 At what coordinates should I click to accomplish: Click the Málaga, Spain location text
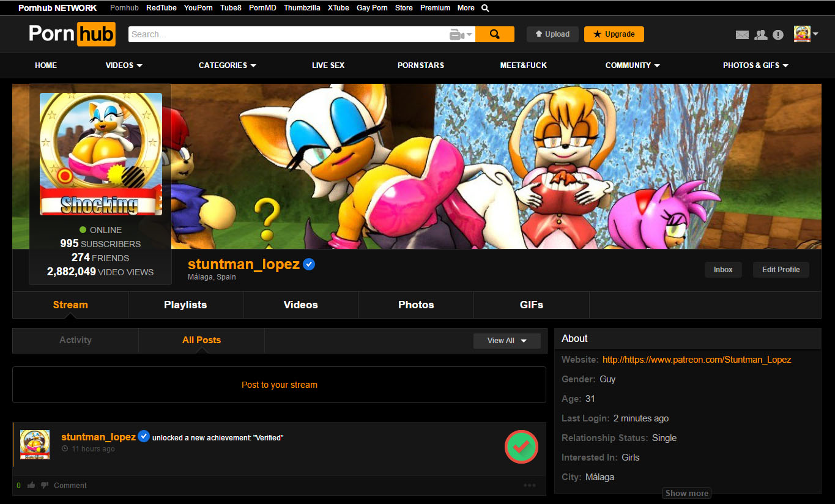coord(212,277)
